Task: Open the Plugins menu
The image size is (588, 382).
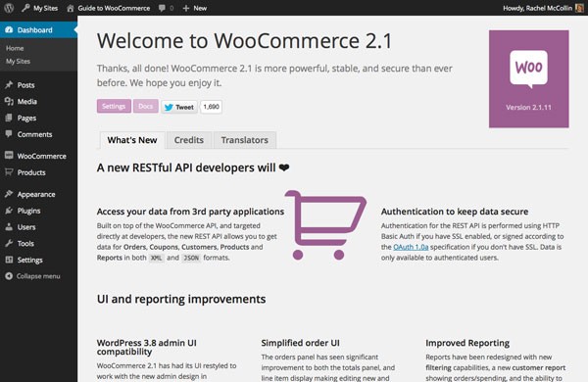Action: [38, 211]
